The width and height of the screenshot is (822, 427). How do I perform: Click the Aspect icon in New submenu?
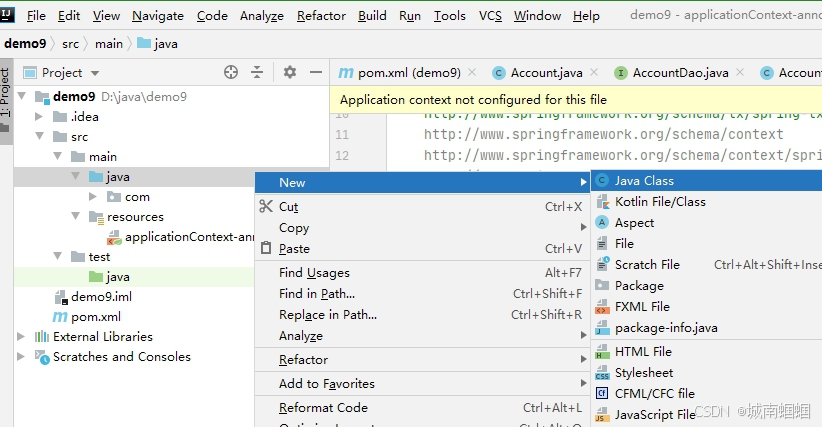[602, 222]
